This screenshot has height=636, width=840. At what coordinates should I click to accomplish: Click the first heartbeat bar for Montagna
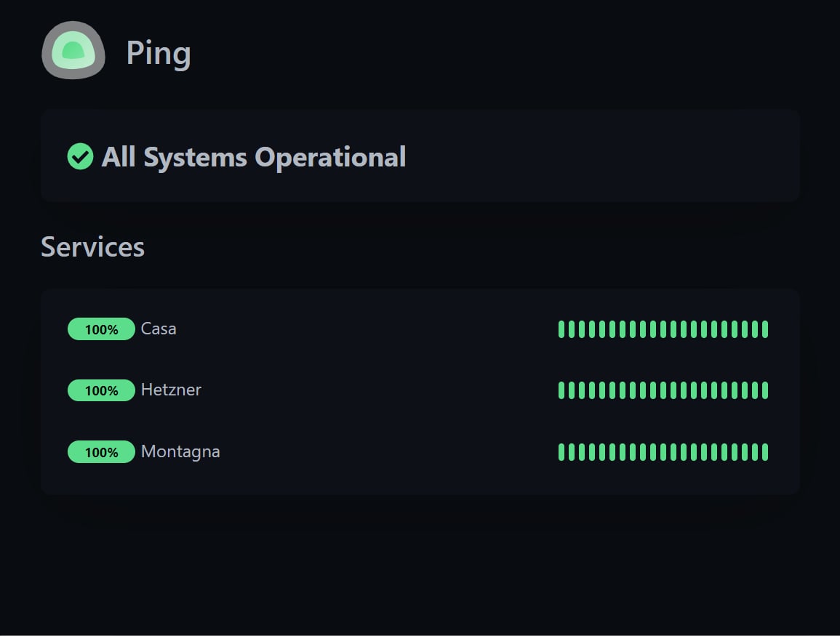[561, 452]
